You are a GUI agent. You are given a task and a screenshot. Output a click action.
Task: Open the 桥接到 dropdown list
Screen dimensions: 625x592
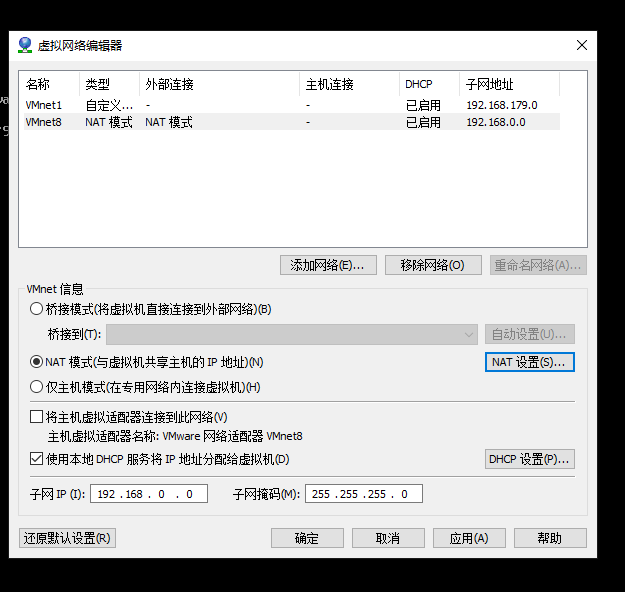tap(292, 334)
